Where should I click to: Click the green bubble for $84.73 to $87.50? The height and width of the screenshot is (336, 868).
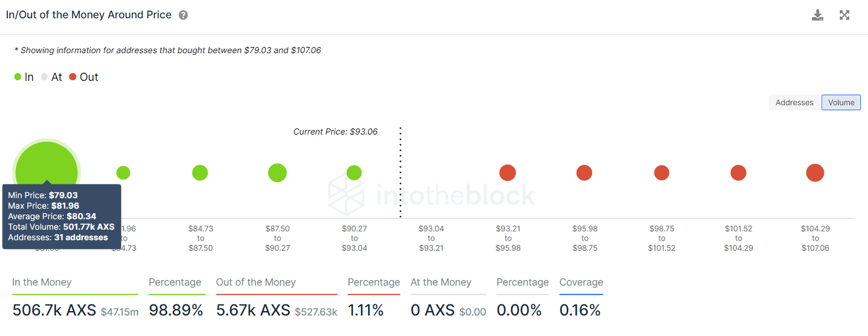pyautogui.click(x=200, y=173)
